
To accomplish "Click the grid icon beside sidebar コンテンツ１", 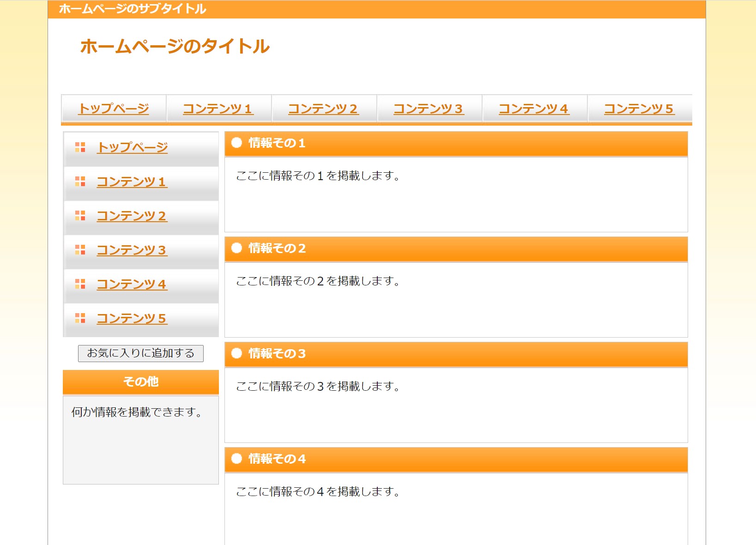I will pyautogui.click(x=80, y=182).
